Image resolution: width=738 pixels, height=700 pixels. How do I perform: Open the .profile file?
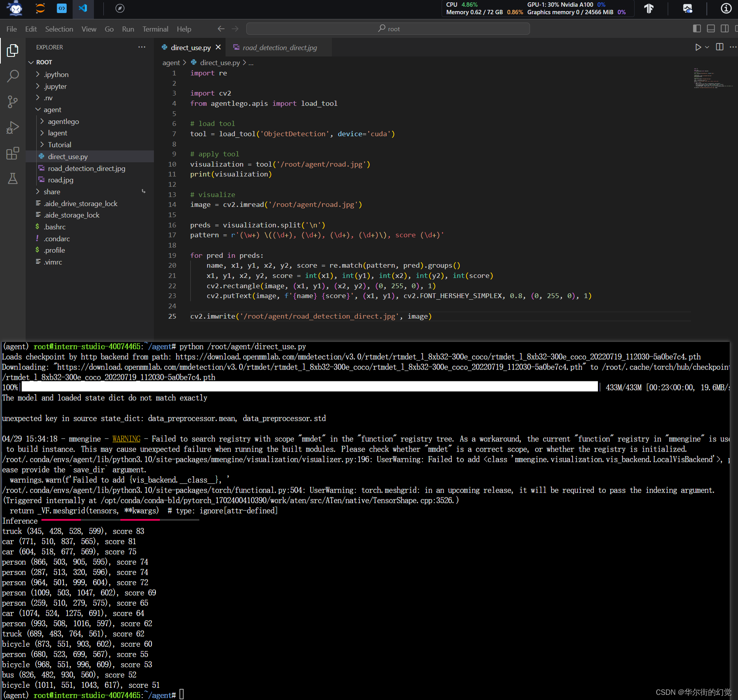click(x=90, y=250)
